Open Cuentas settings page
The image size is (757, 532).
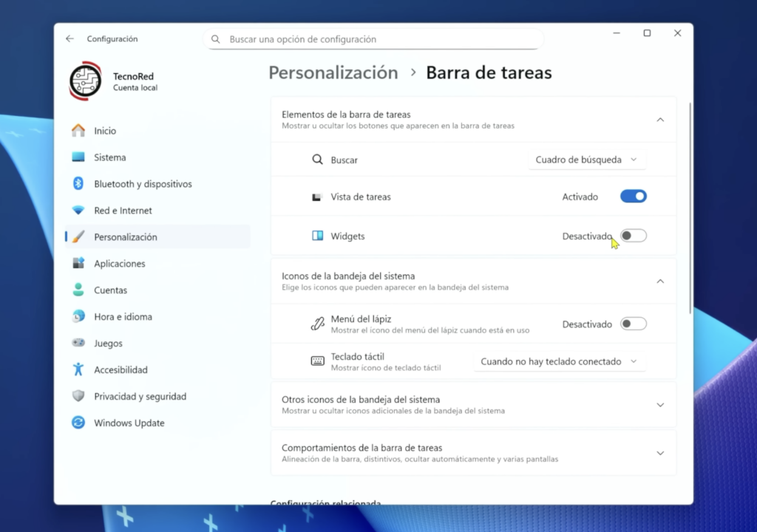[x=158, y=290]
